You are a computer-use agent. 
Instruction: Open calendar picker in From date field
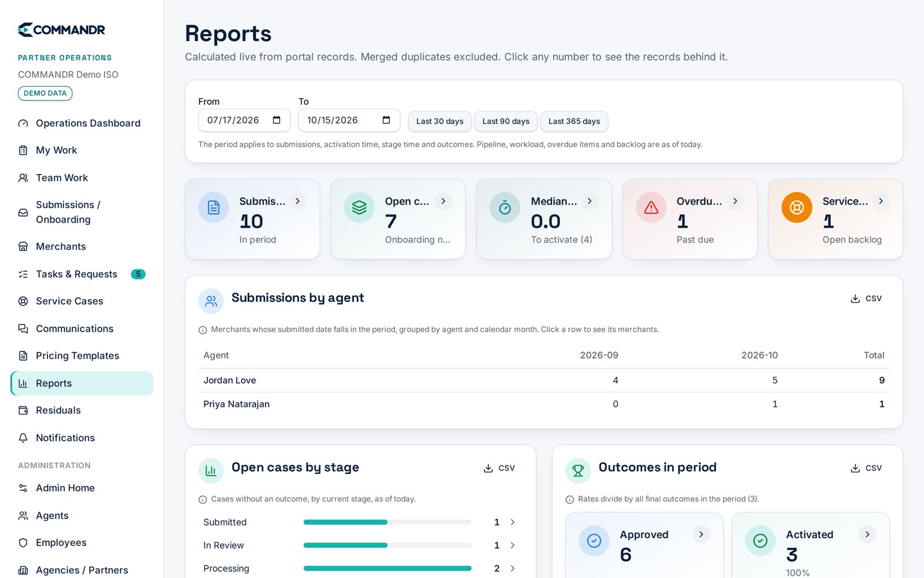(x=277, y=120)
